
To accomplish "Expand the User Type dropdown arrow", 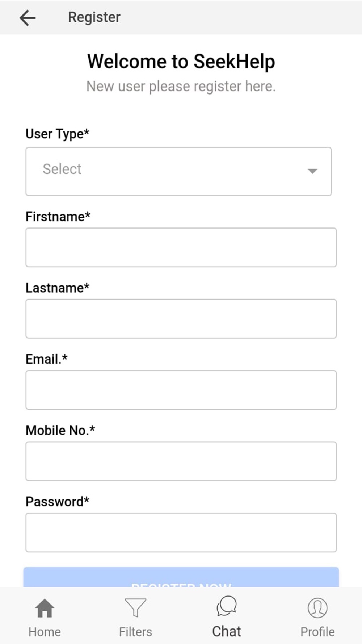I will (x=312, y=171).
